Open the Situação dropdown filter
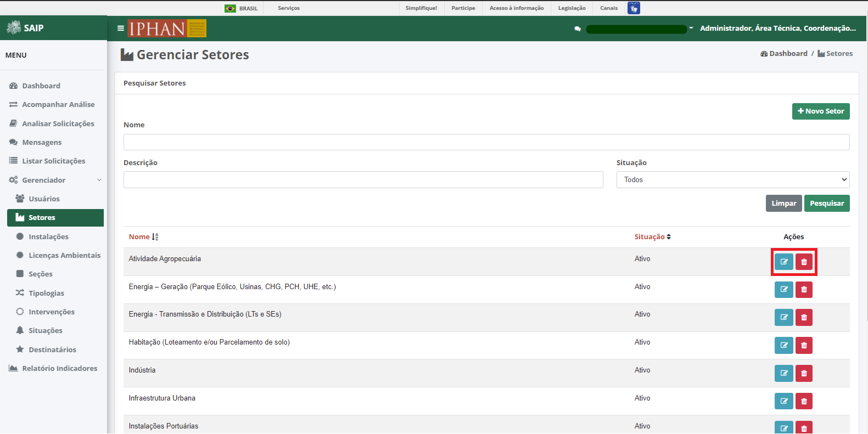This screenshot has height=434, width=868. [x=732, y=179]
